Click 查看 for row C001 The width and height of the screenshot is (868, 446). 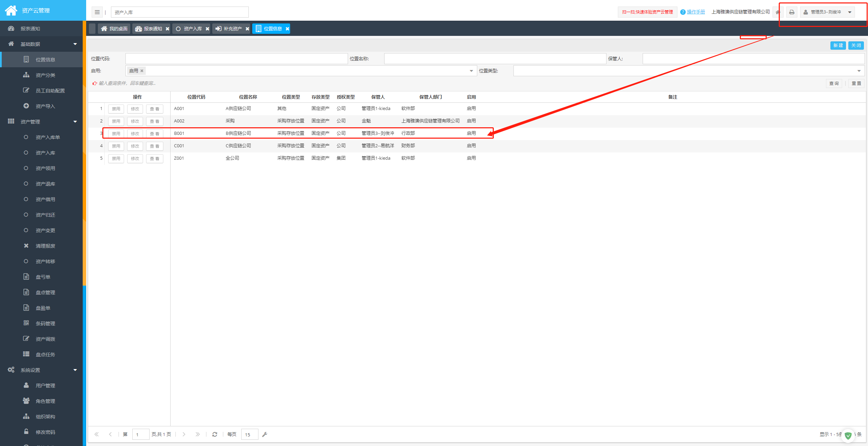154,146
